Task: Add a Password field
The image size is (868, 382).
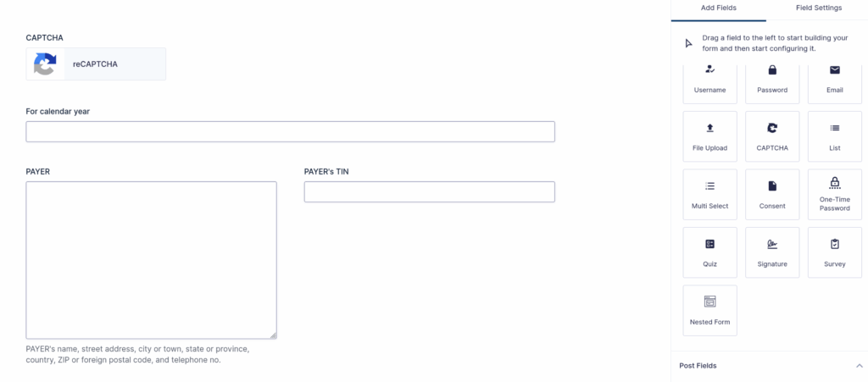Action: (x=772, y=82)
